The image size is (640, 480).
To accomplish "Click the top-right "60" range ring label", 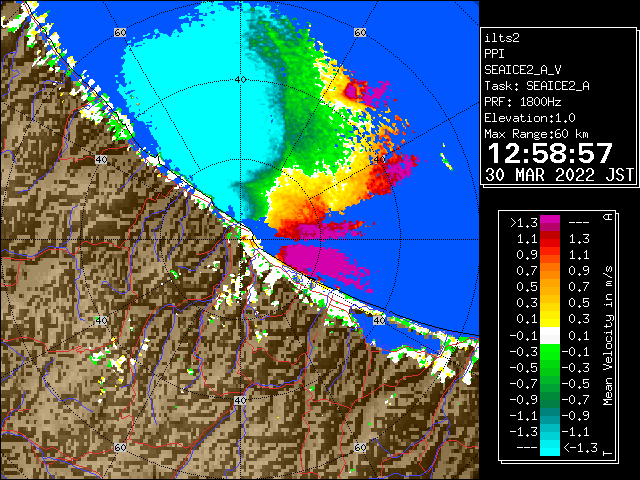I will coord(360,32).
